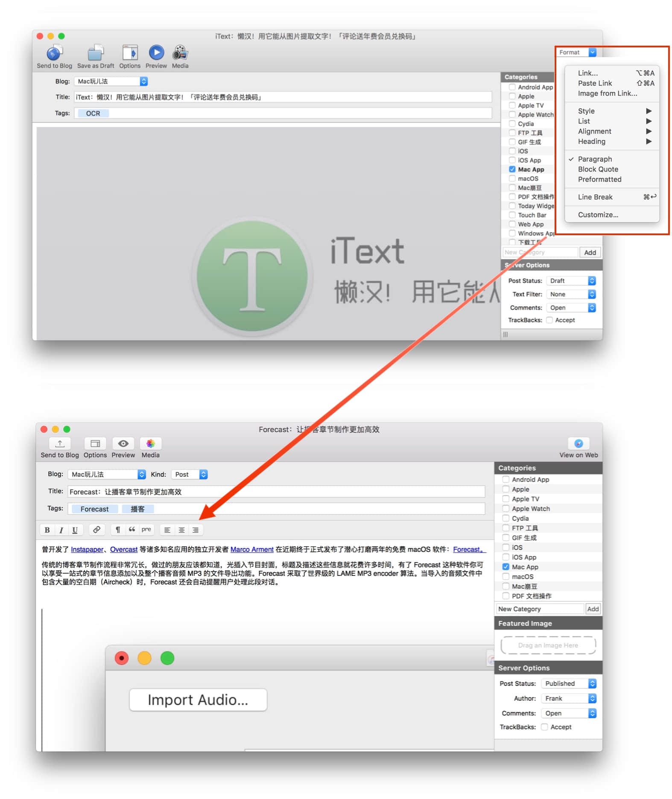This screenshot has width=672, height=799.
Task: Choose Customize... in Format menu
Action: click(612, 215)
